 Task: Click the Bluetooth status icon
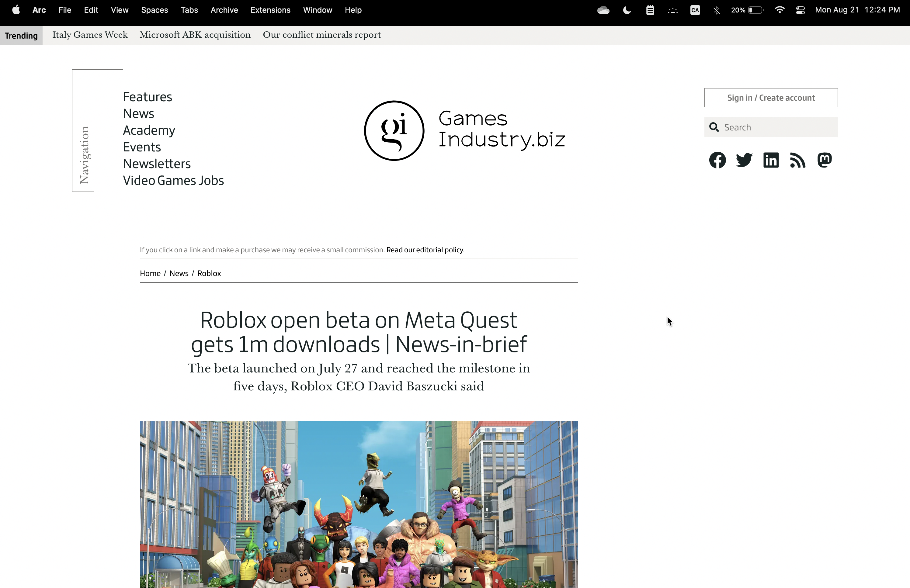716,10
